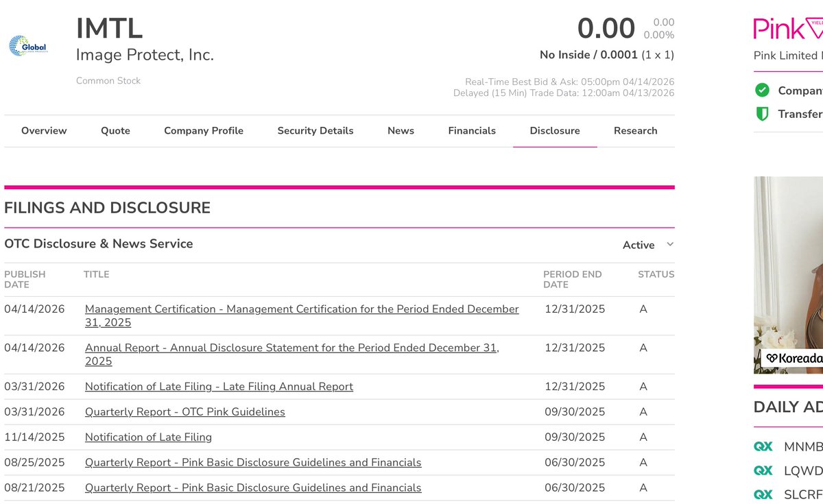Click the PUBLISH DATE column header
This screenshot has height=504, width=823.
(x=25, y=279)
